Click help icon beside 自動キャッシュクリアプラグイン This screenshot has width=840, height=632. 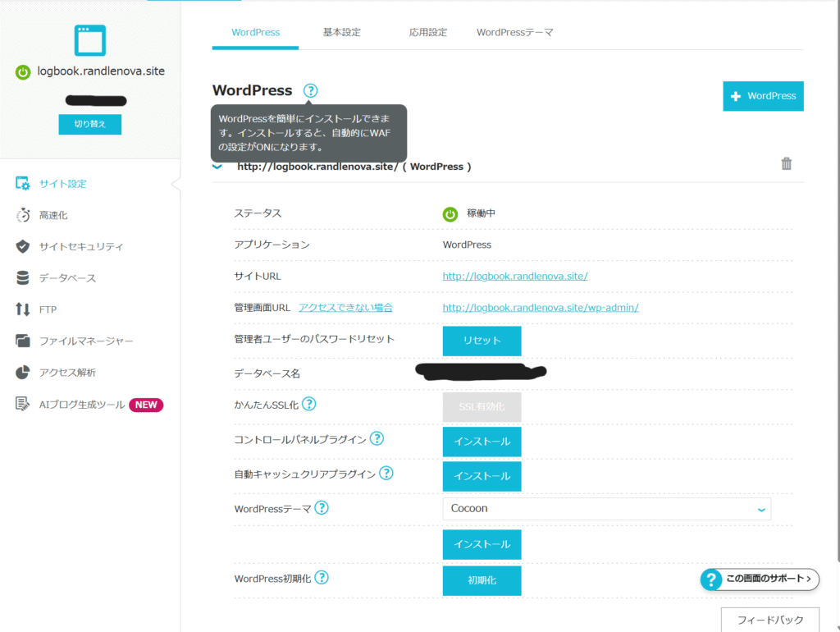[x=386, y=474]
